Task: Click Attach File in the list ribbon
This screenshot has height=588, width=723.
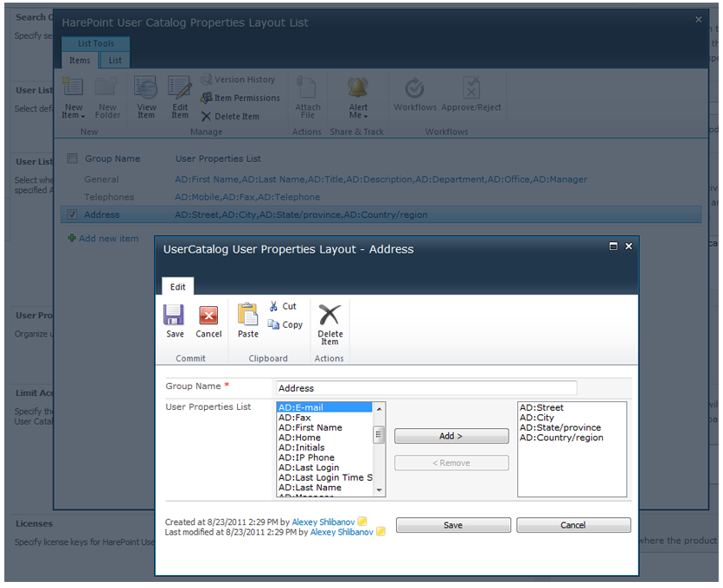Action: tap(308, 98)
